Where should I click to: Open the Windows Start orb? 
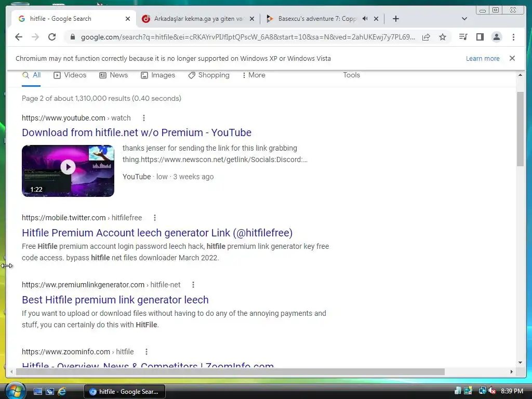[15, 391]
